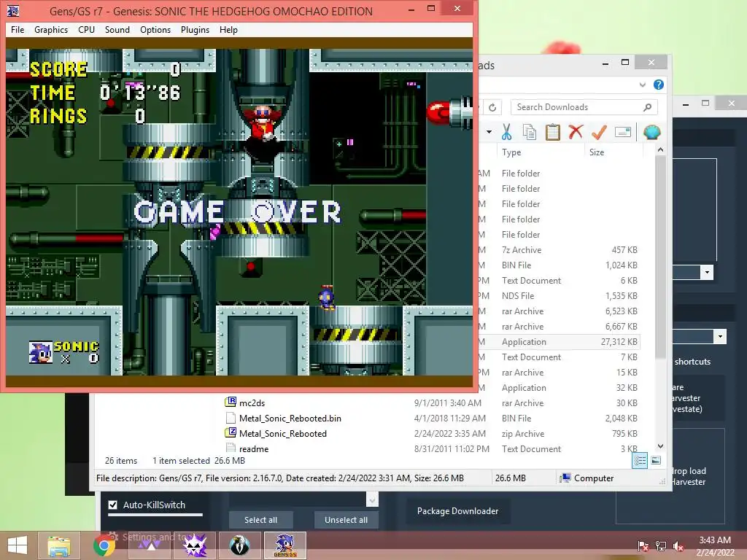
Task: Click the orange checkmark Rename icon
Action: click(x=599, y=132)
